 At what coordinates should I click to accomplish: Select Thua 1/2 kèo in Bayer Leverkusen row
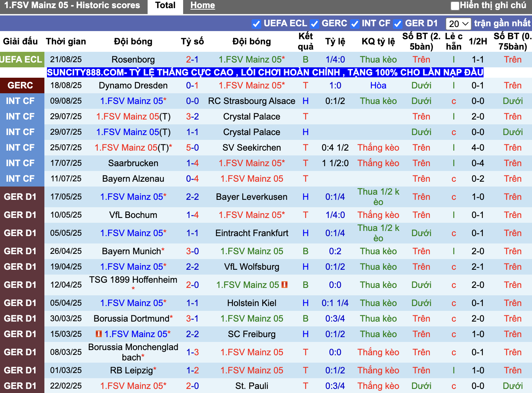tap(378, 197)
